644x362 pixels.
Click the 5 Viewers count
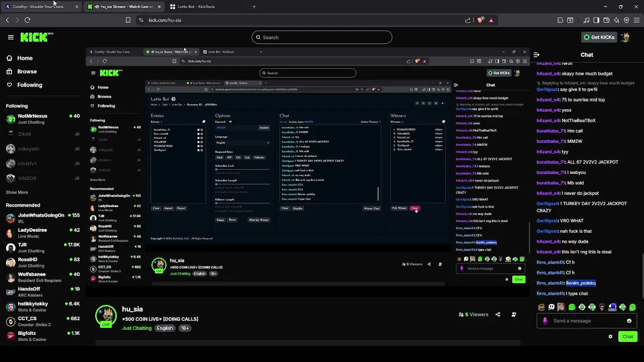[473, 315]
